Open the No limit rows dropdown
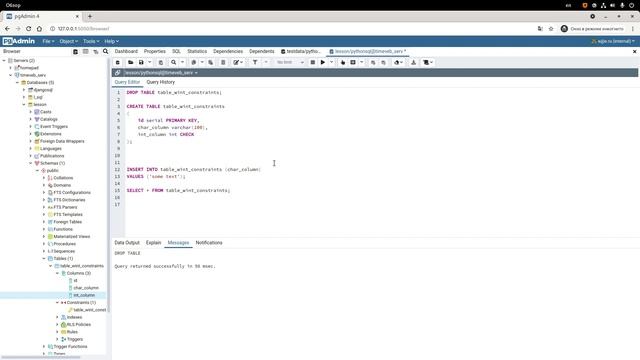The width and height of the screenshot is (640, 360). click(290, 62)
